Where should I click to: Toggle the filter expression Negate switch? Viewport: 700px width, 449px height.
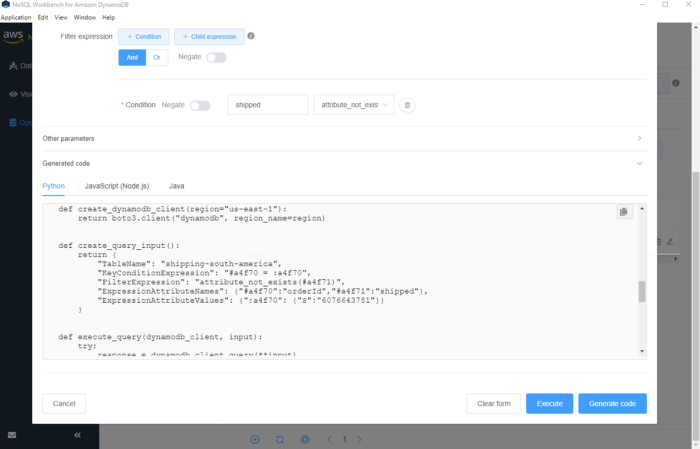point(217,58)
